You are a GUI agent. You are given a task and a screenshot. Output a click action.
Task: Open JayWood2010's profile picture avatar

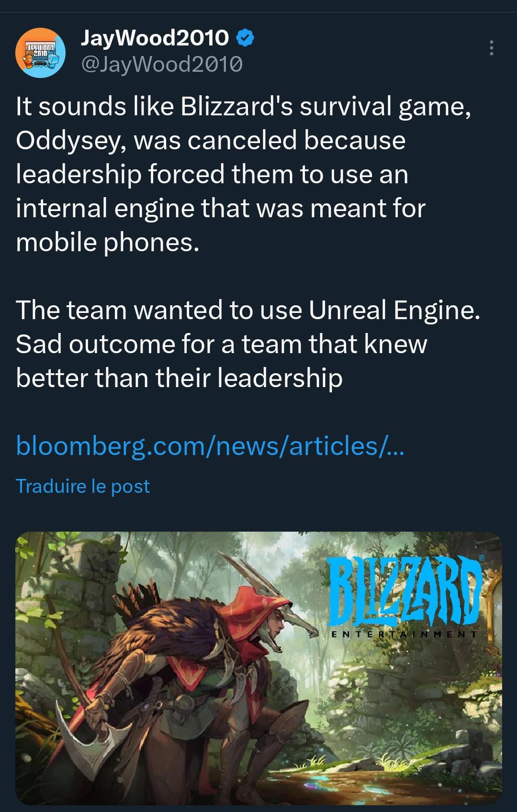pos(40,53)
